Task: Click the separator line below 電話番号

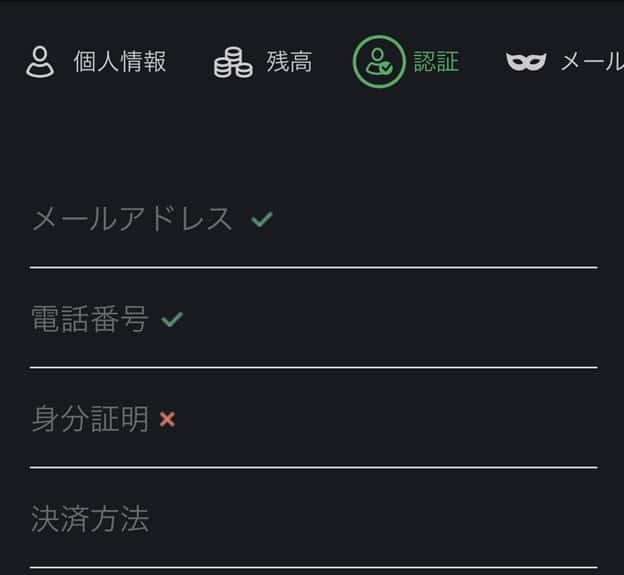Action: (x=313, y=367)
